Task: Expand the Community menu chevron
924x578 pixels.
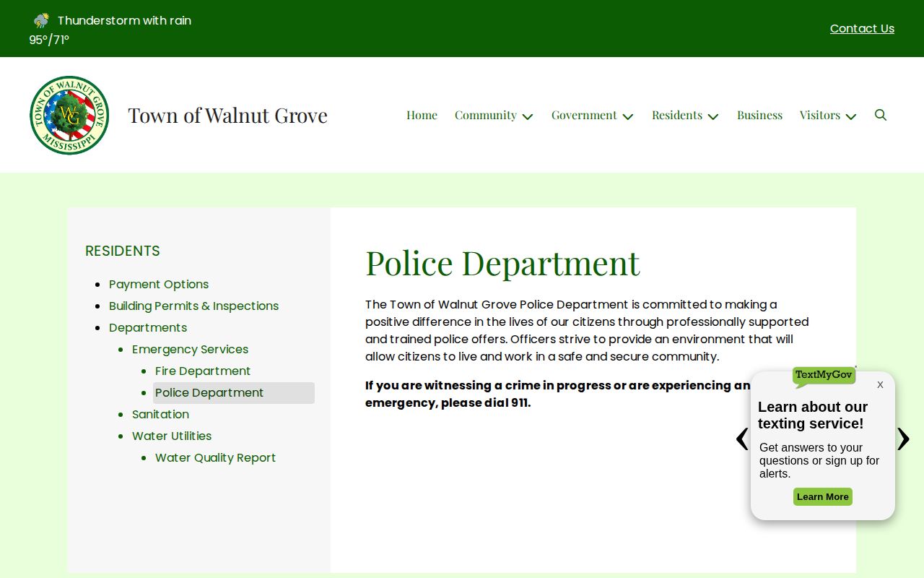Action: click(528, 116)
